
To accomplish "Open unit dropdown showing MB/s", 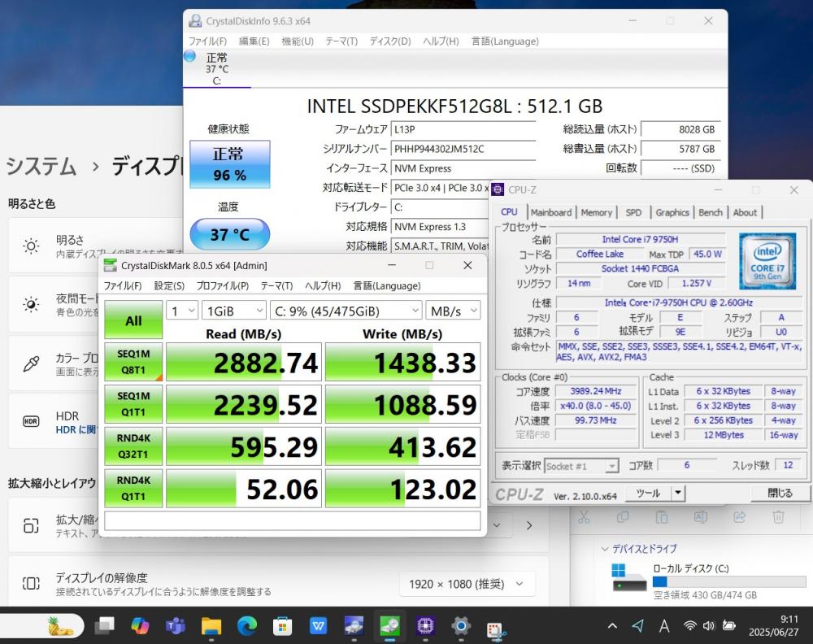I will [x=453, y=311].
